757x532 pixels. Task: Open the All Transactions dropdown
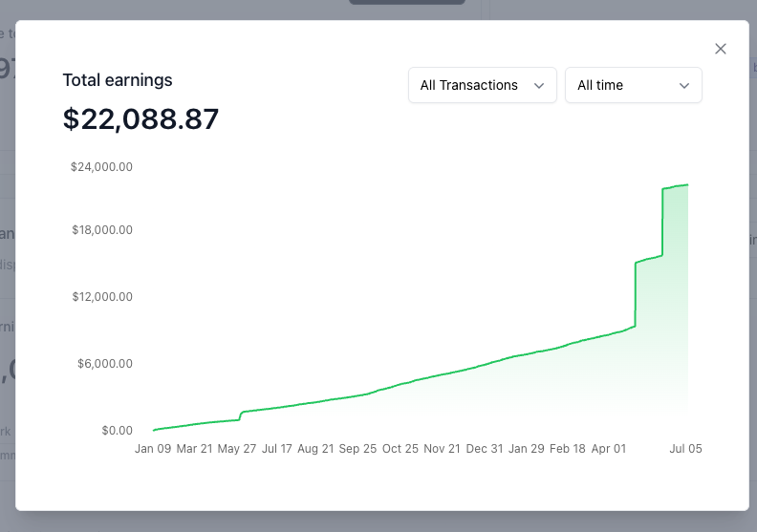(483, 85)
